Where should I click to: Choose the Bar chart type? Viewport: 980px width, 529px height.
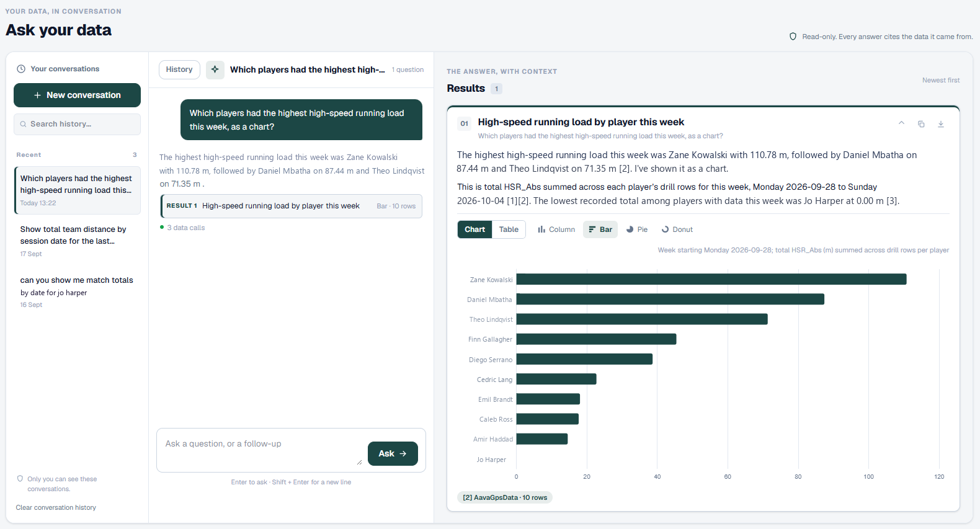tap(600, 229)
